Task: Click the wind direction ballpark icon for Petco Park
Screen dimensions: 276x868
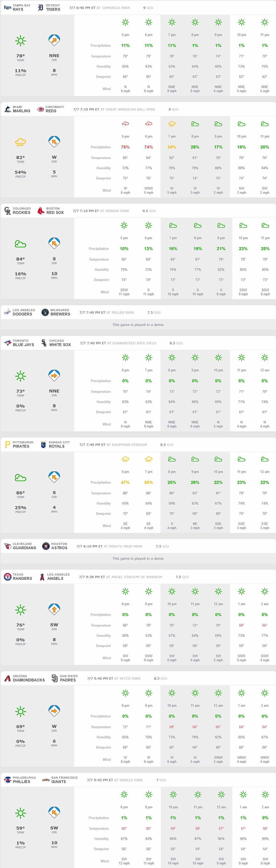Action: pos(54,711)
